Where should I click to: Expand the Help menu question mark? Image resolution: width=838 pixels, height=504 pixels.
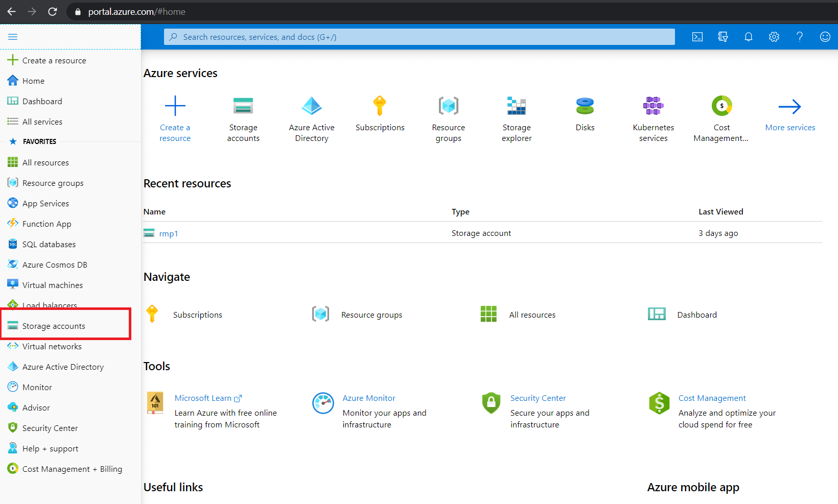(799, 36)
